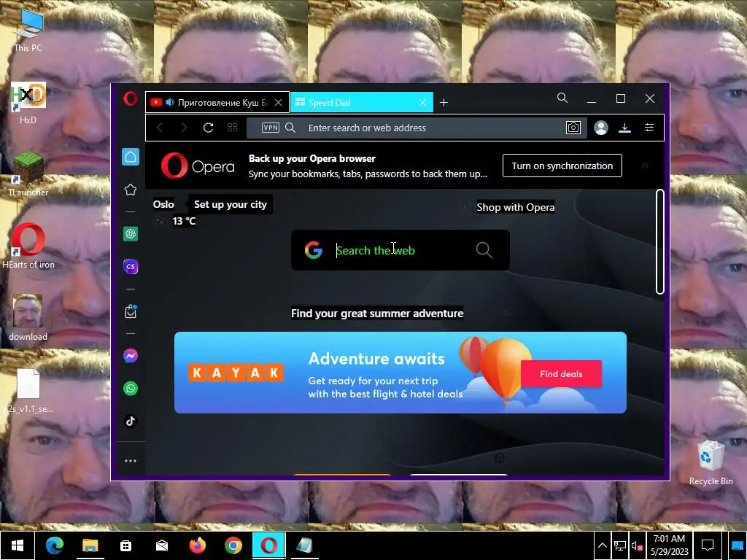Viewport: 747px width, 560px height.
Task: Open ChatGPT in the sidebar
Action: [131, 234]
